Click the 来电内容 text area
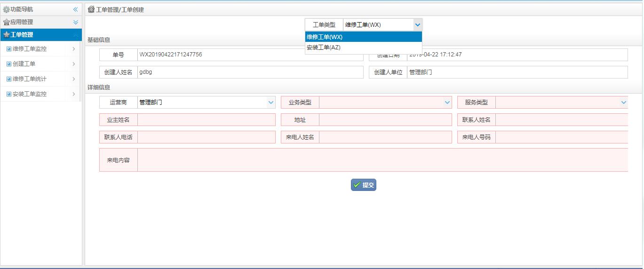 pos(382,160)
